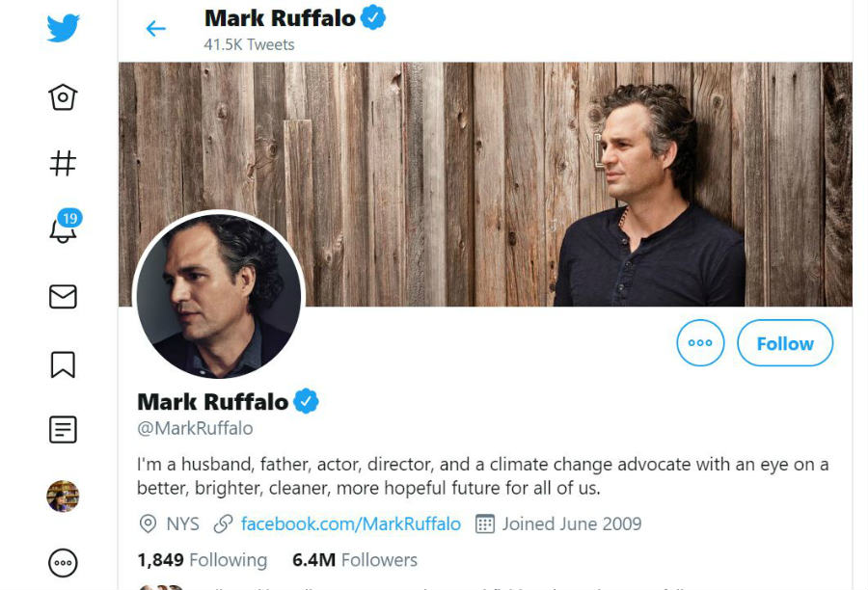Screen dimensions: 868x590
Task: Open the More menu in the sidebar
Action: point(62,560)
